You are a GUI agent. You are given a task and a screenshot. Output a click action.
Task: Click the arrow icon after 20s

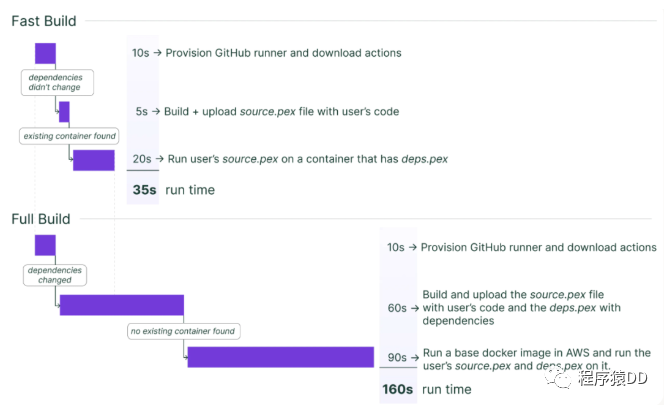point(160,159)
